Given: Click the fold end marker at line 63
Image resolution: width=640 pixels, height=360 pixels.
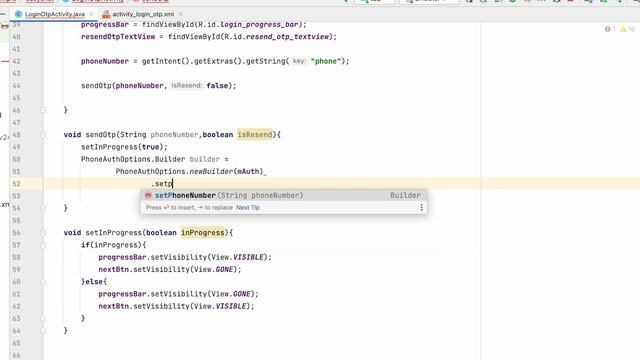Looking at the screenshot, I should (x=43, y=318).
